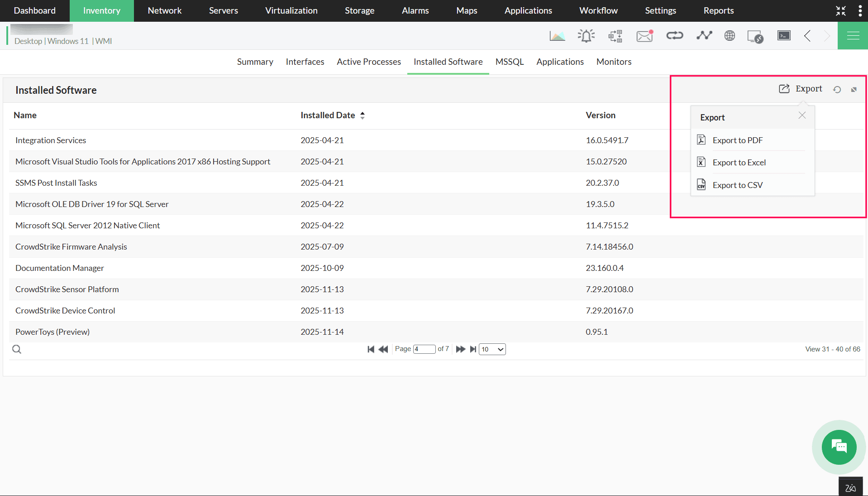The height and width of the screenshot is (496, 868).
Task: Click version 7.29.20167.0 cell
Action: [609, 311]
